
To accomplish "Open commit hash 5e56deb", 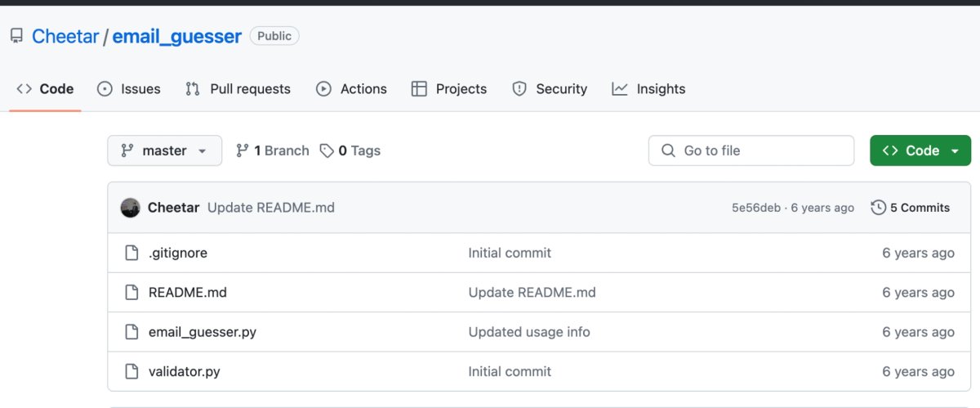I will tap(756, 208).
